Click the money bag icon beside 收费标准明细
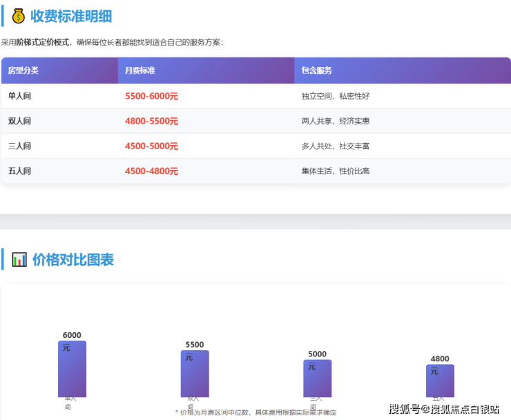 pos(18,16)
